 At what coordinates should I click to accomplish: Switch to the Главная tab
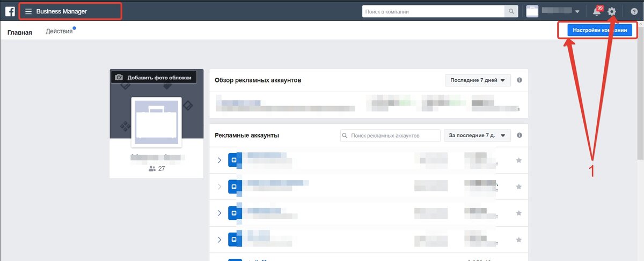point(20,32)
